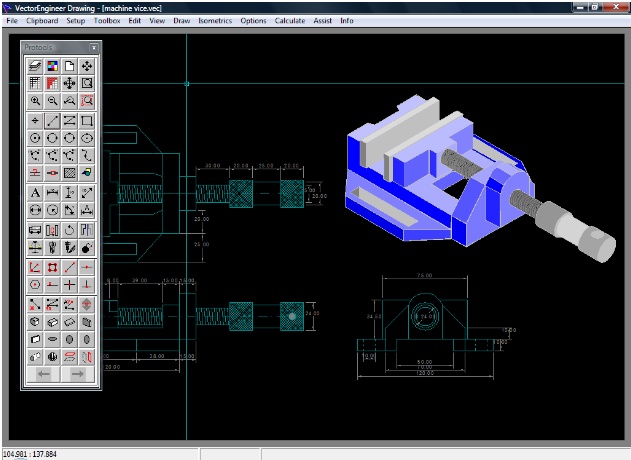
Task: Select the diameter dimension tool
Action: point(35,210)
